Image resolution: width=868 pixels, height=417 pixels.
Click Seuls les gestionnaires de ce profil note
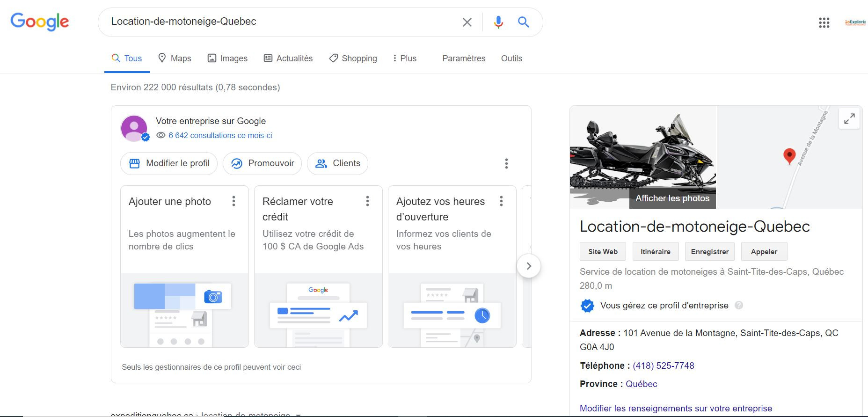pyautogui.click(x=211, y=367)
